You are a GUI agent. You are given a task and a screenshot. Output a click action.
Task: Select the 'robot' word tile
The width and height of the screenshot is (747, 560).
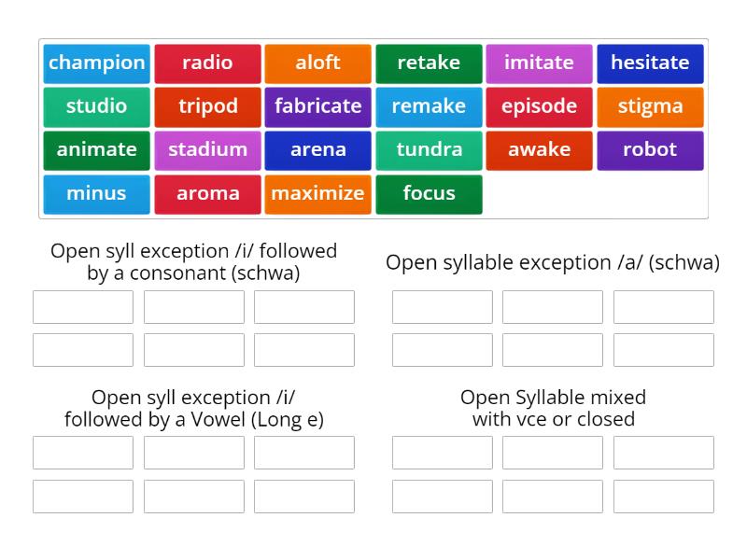pos(650,150)
